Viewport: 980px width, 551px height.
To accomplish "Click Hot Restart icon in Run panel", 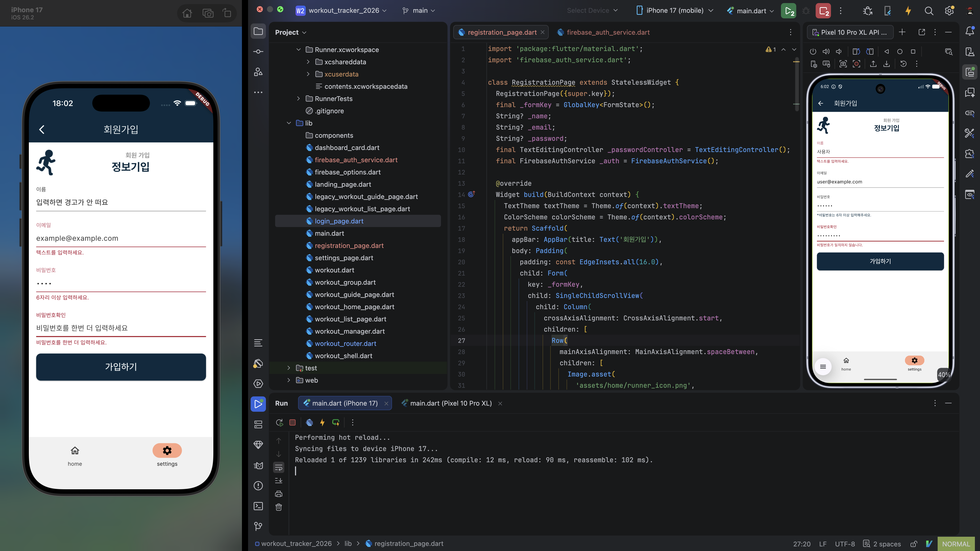I will pos(336,422).
